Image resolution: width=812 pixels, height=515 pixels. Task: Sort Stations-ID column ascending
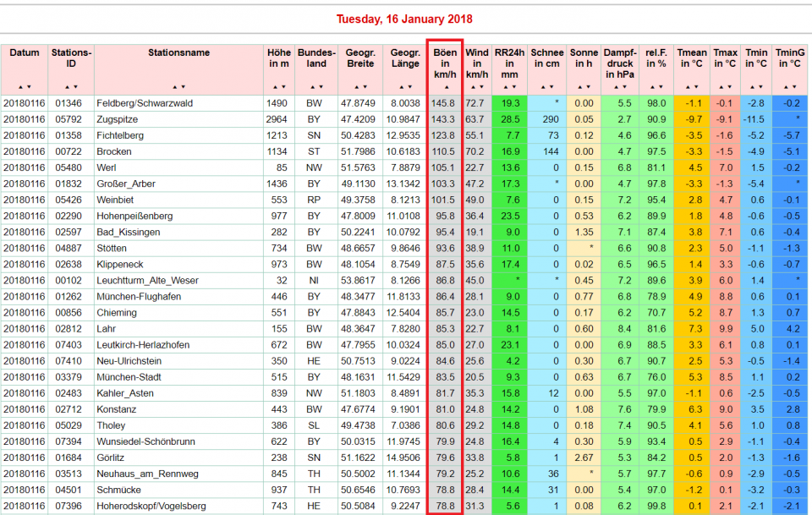pos(67,87)
